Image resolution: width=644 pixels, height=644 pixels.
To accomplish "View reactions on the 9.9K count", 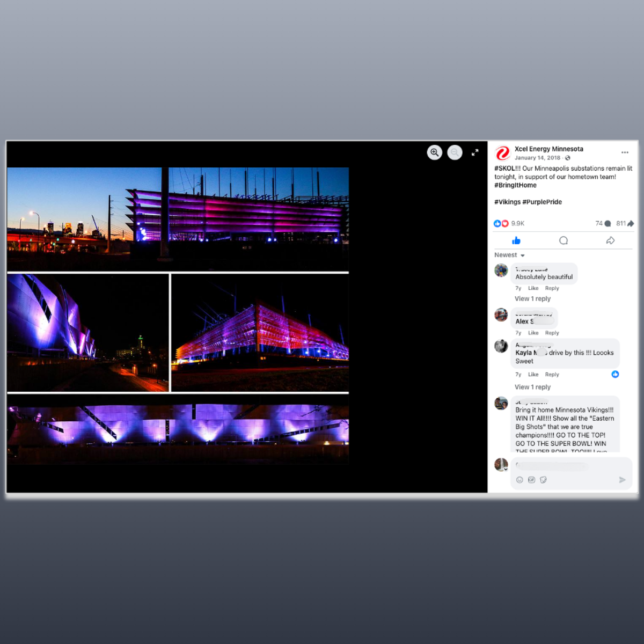I will 518,223.
